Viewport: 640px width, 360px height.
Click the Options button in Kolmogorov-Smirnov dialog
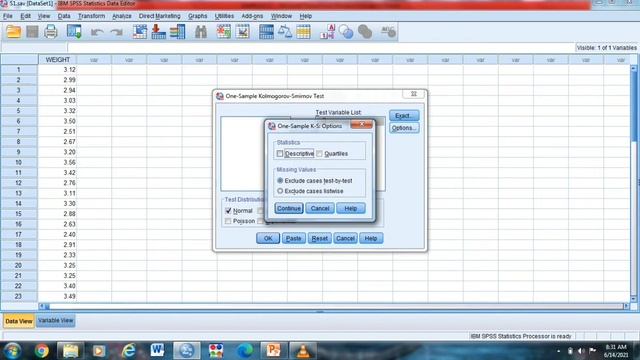[404, 128]
